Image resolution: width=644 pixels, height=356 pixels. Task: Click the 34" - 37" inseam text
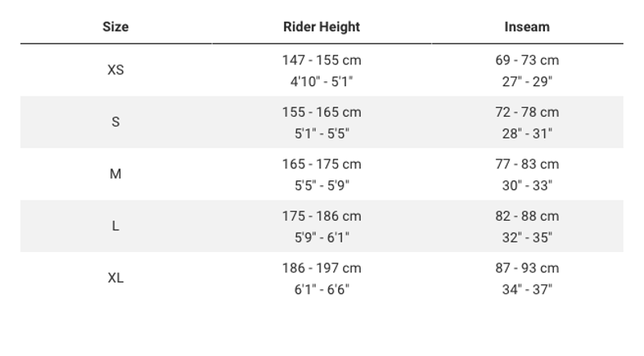pyautogui.click(x=526, y=289)
